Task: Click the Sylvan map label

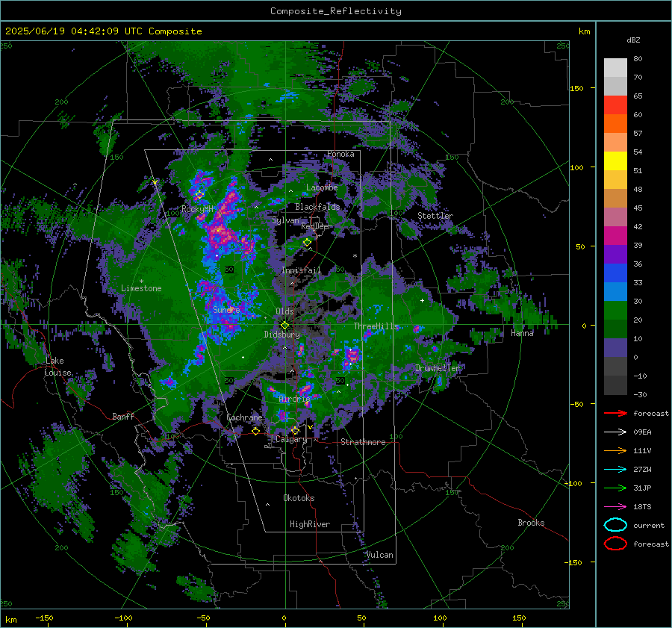Action: coord(285,220)
